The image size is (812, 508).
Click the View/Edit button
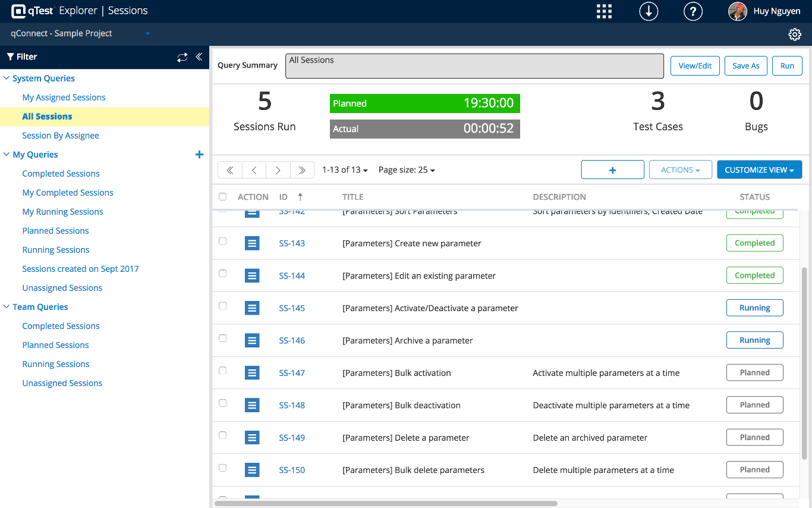point(695,65)
